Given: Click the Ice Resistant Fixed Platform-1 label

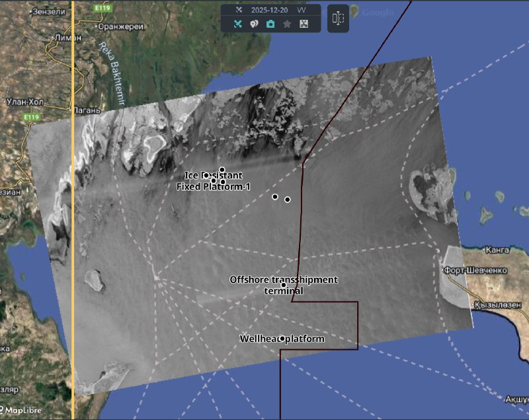Looking at the screenshot, I should (213, 181).
